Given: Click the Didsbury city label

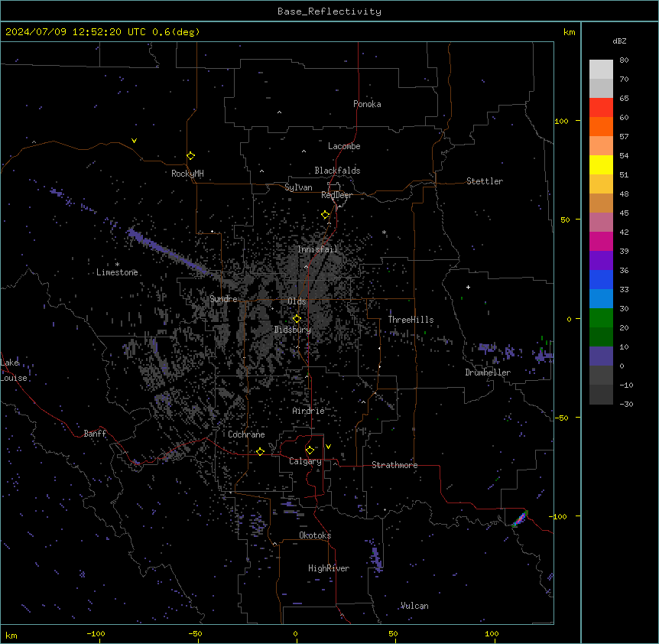Looking at the screenshot, I should (293, 330).
